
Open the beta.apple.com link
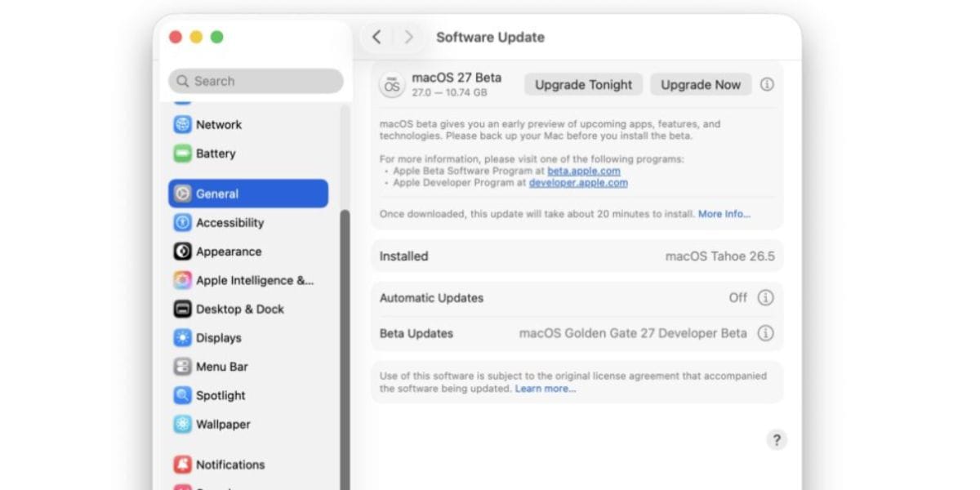pos(584,171)
